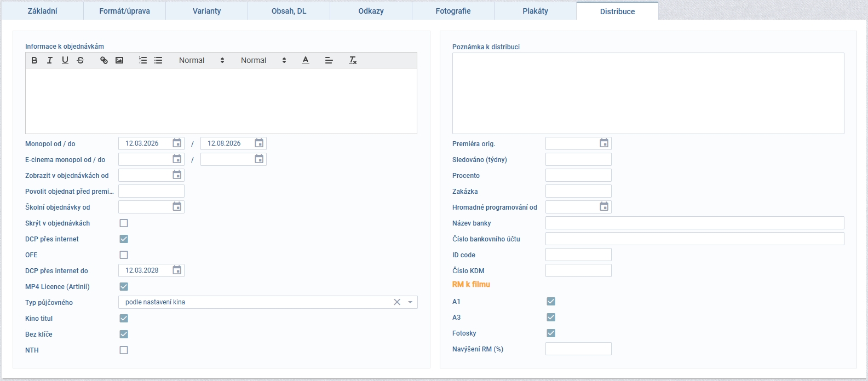Open the calendar for Premiéra orig.

coord(603,143)
